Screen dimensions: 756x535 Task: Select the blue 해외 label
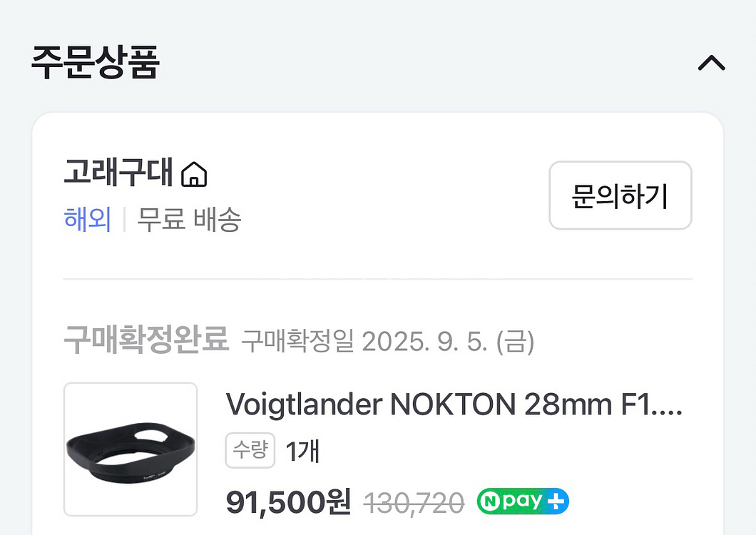[x=87, y=220]
